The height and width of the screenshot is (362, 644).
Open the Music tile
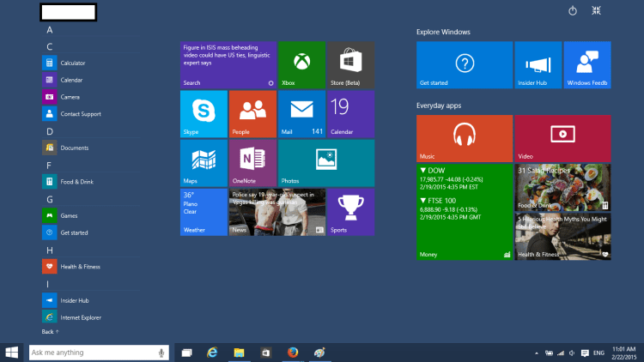[x=465, y=138]
